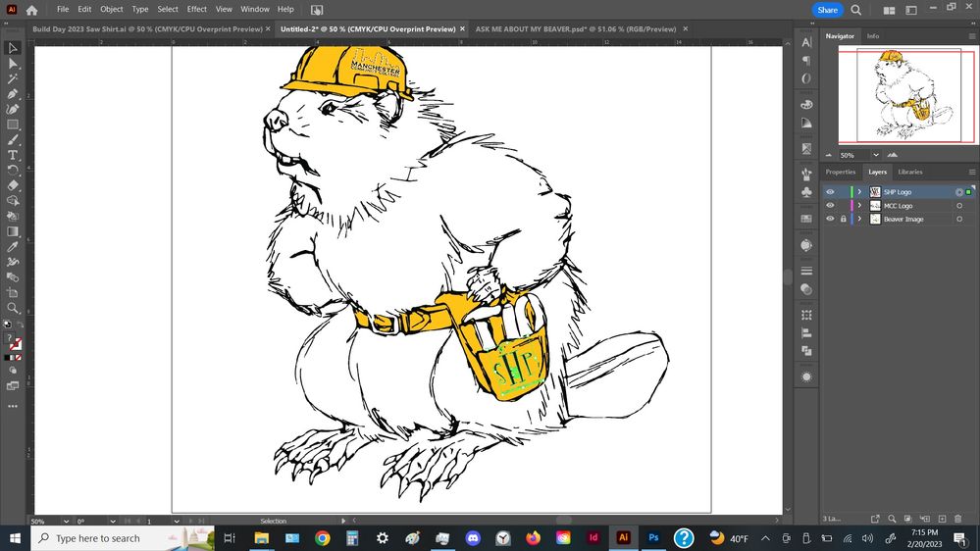Hide the Beaver Image layer
The height and width of the screenshot is (551, 980).
pos(830,219)
